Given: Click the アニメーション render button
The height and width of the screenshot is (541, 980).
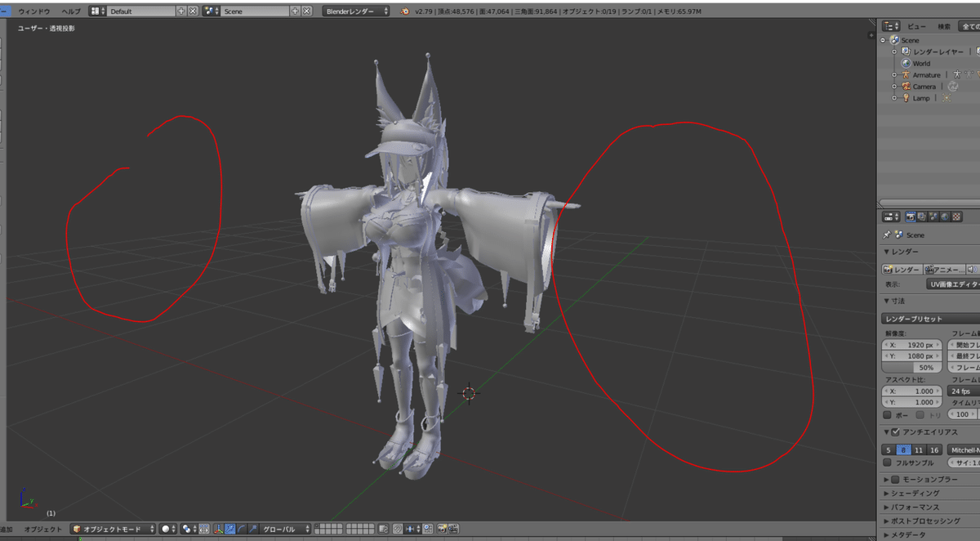Looking at the screenshot, I should click(x=943, y=269).
